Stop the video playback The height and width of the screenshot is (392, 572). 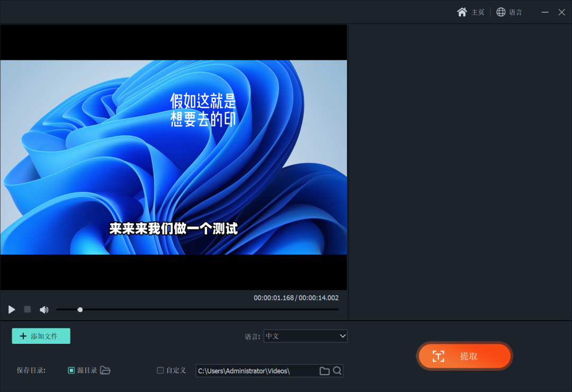28,309
